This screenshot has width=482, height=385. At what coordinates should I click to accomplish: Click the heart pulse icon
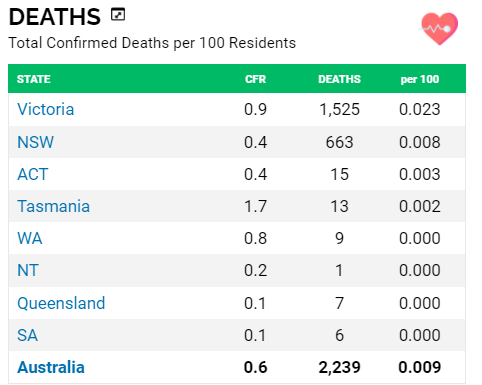tap(439, 29)
